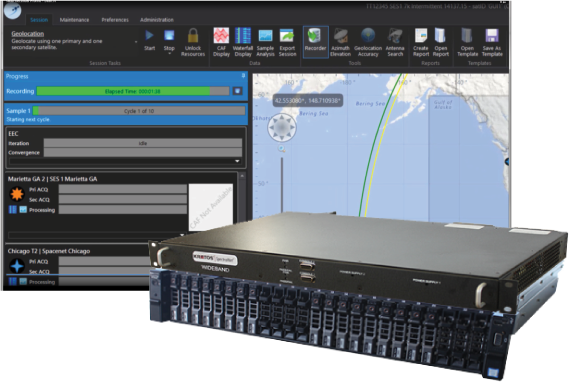
Task: Click the map pan compass control
Action: click(x=282, y=127)
